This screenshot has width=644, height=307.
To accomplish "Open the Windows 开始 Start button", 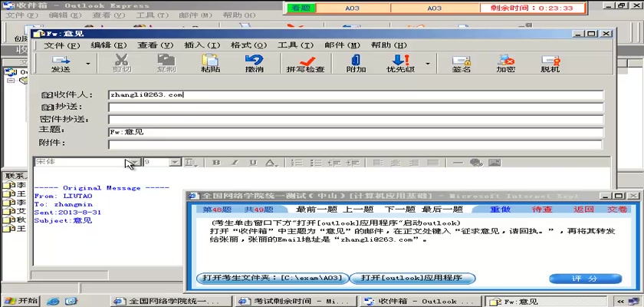I will pyautogui.click(x=20, y=300).
